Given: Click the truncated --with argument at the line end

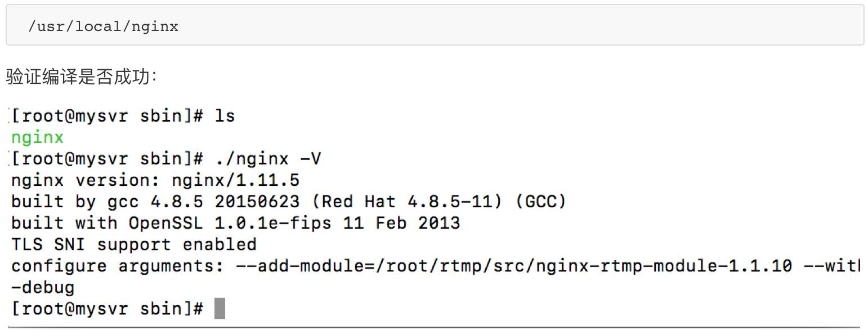Looking at the screenshot, I should click(x=832, y=266).
